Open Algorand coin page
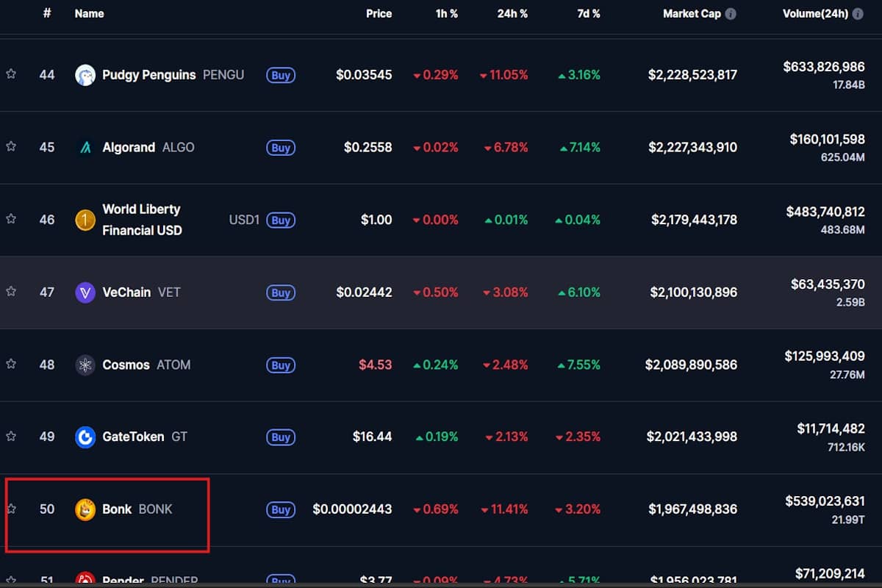 (129, 148)
